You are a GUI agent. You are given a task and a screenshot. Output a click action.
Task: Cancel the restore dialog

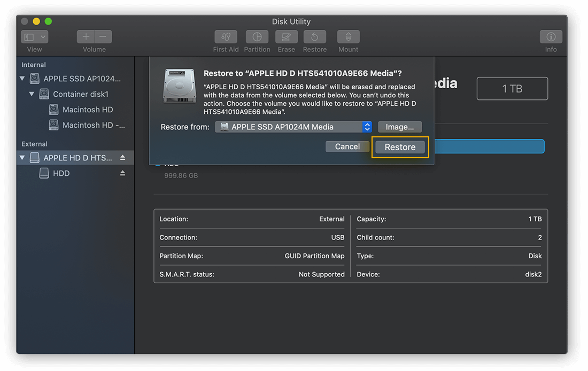347,146
